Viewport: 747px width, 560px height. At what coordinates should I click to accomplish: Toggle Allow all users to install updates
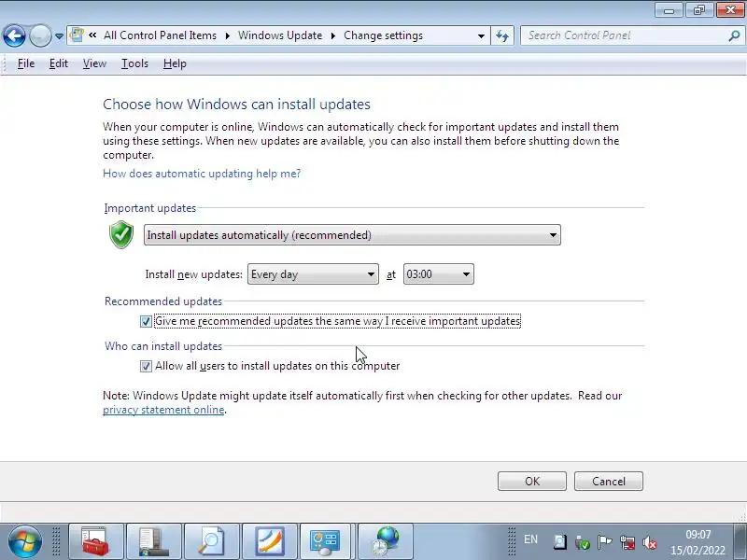click(x=146, y=366)
